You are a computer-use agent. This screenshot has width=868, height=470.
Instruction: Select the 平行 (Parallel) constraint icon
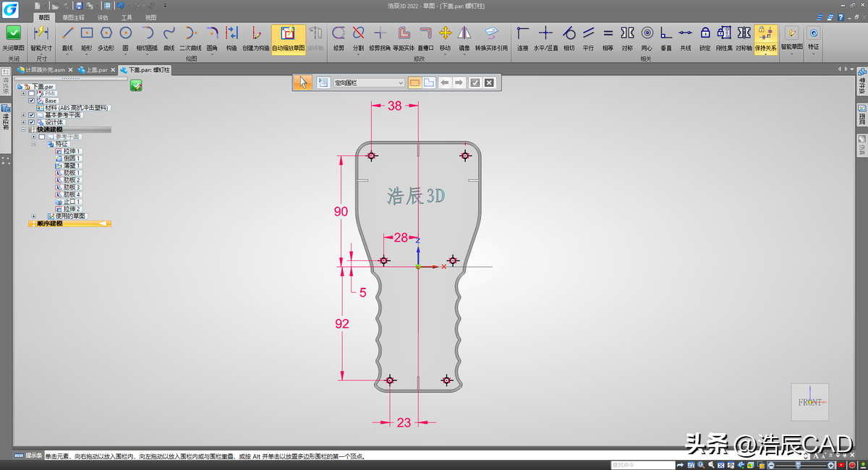588,33
